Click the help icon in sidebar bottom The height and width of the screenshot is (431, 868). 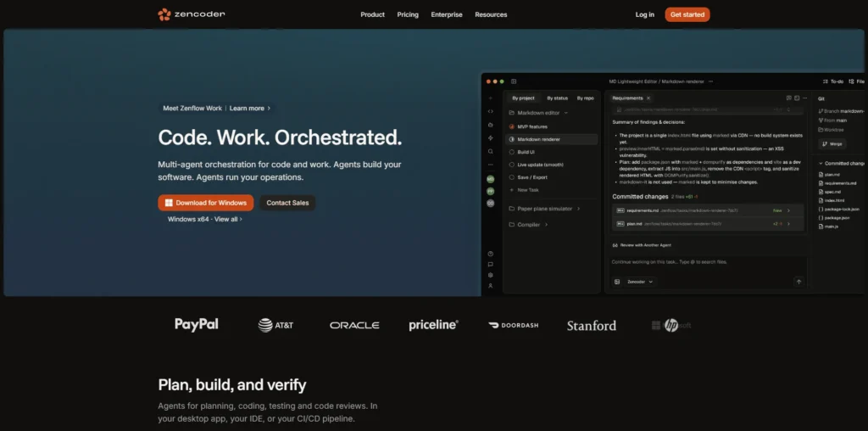click(490, 254)
